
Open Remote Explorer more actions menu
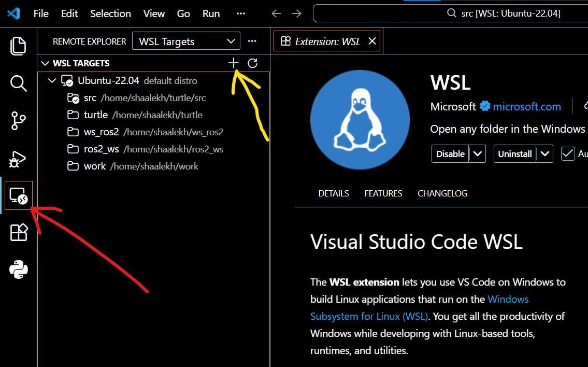[x=252, y=41]
